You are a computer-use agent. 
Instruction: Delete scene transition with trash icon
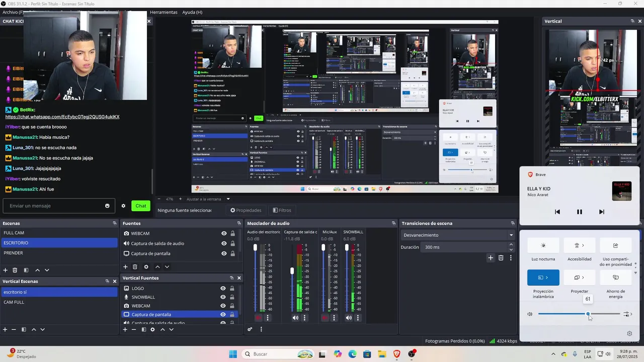tap(501, 258)
